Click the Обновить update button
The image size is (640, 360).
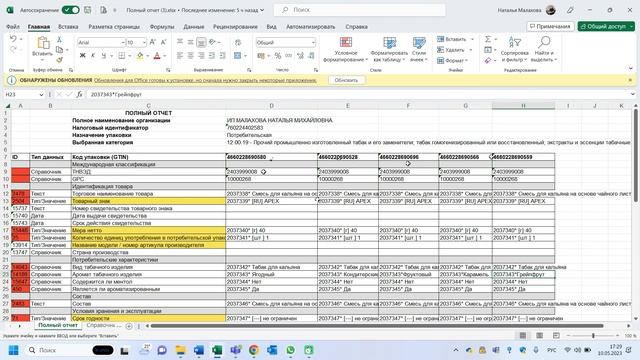pos(346,80)
